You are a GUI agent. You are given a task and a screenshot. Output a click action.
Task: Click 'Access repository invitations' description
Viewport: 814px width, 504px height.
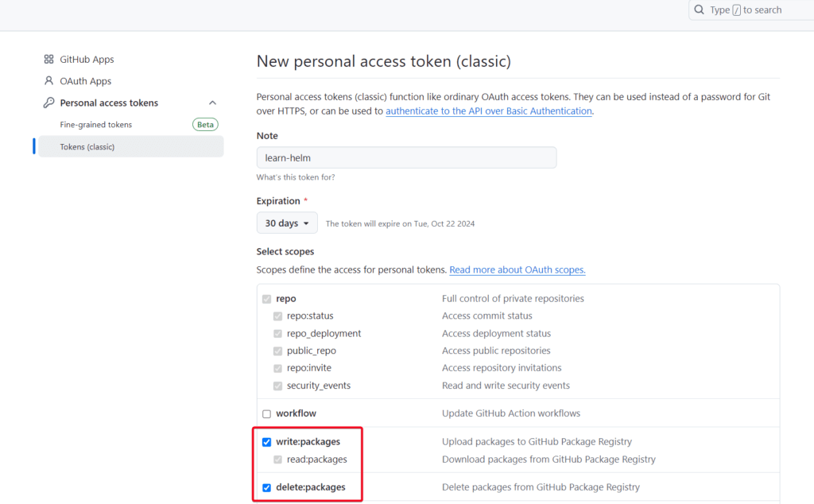click(502, 367)
